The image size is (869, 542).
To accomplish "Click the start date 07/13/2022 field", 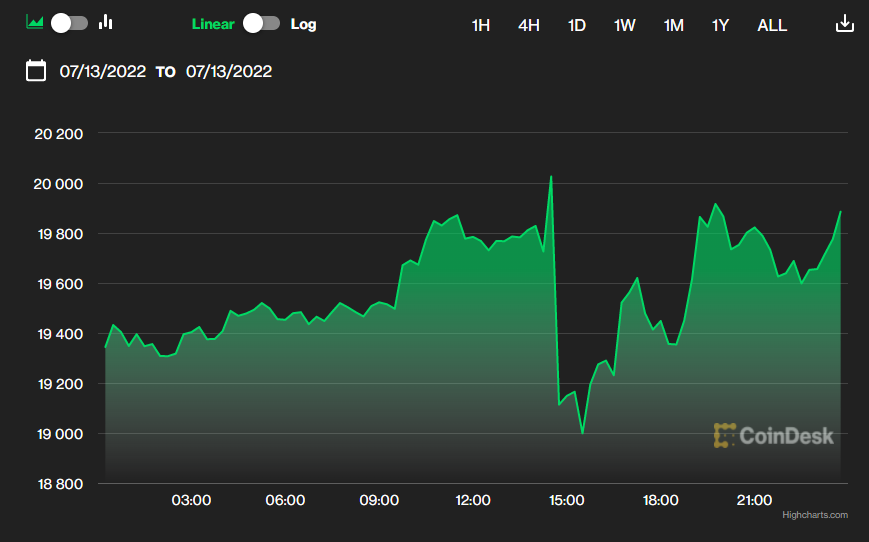I will 103,71.
